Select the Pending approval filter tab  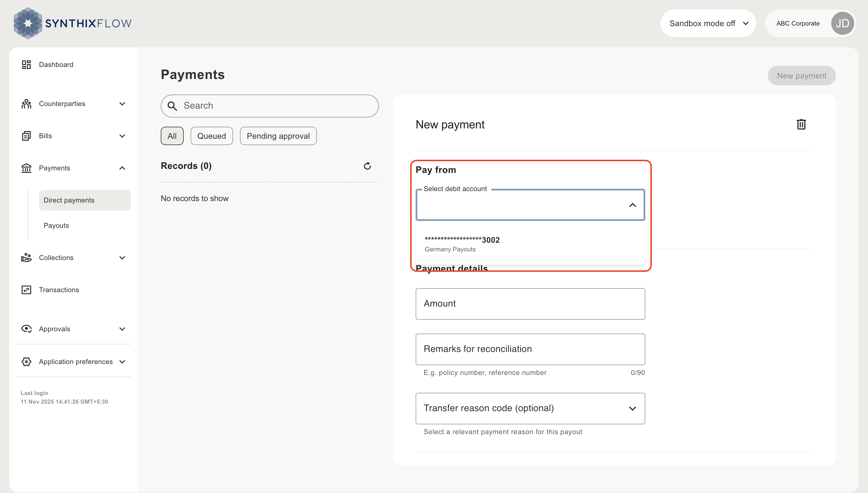(278, 136)
